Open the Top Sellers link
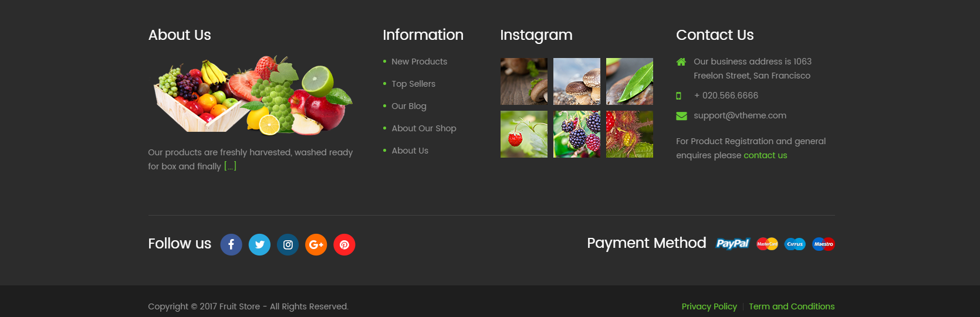 (x=413, y=84)
